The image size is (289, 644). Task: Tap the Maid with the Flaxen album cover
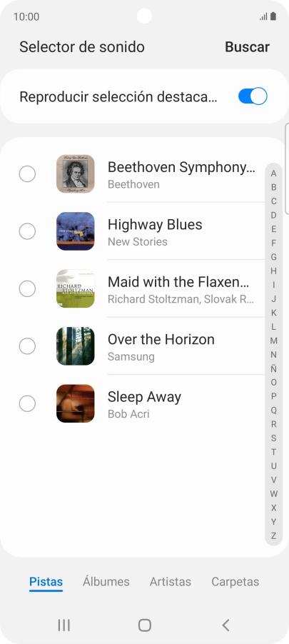[76, 288]
